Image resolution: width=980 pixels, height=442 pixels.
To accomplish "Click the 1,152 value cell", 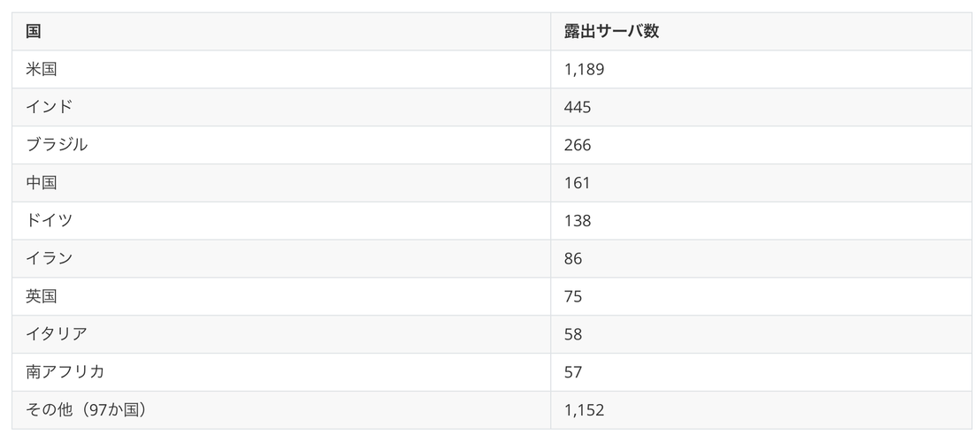I will tap(762, 410).
